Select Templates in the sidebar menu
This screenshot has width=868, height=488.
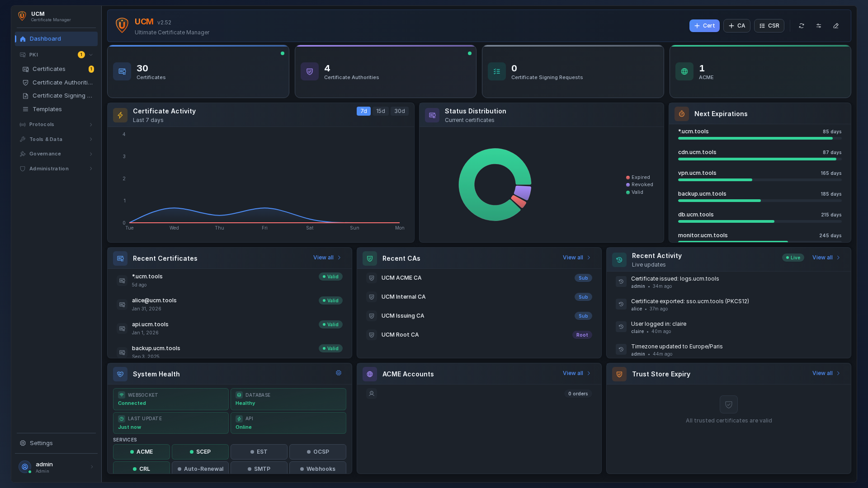pos(47,109)
